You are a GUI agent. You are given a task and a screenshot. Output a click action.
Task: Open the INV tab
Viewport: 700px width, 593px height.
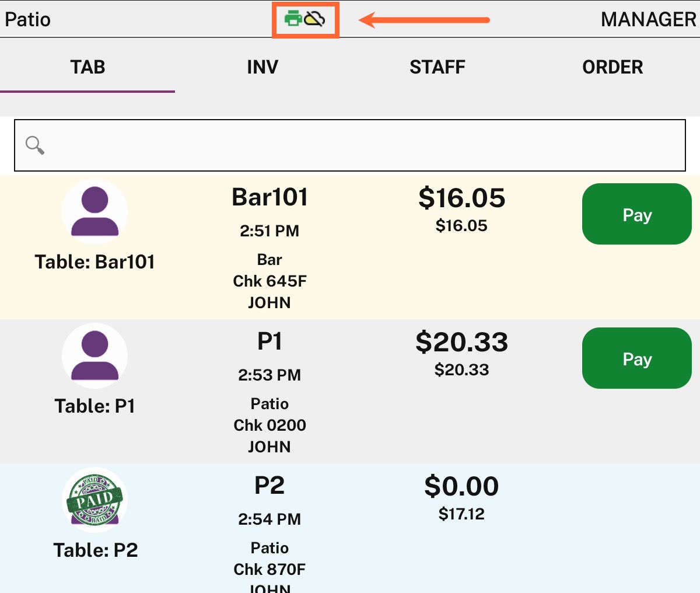262,67
